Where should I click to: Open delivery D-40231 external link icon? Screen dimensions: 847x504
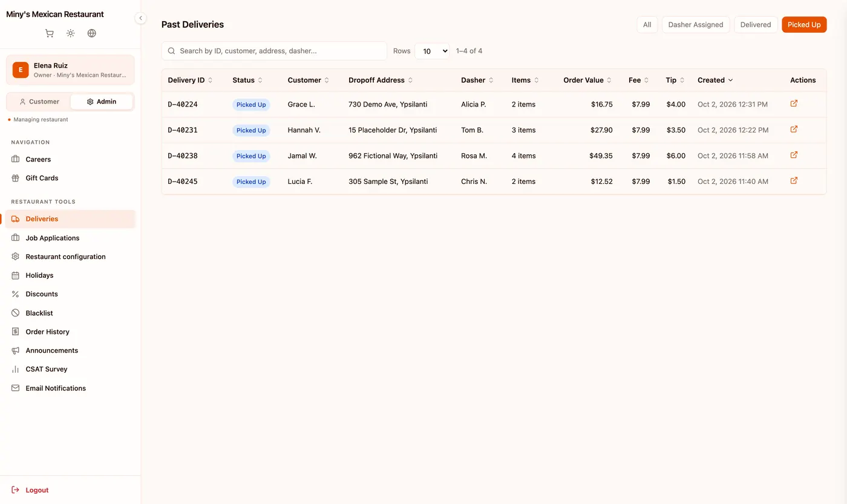[x=794, y=129]
